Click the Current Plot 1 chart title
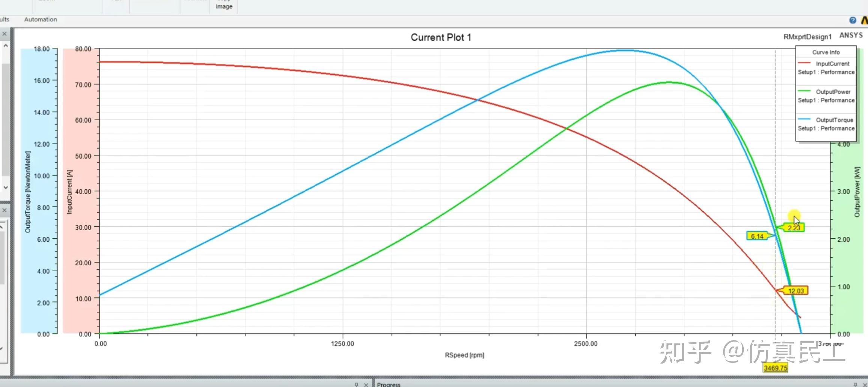868x387 pixels. click(441, 37)
